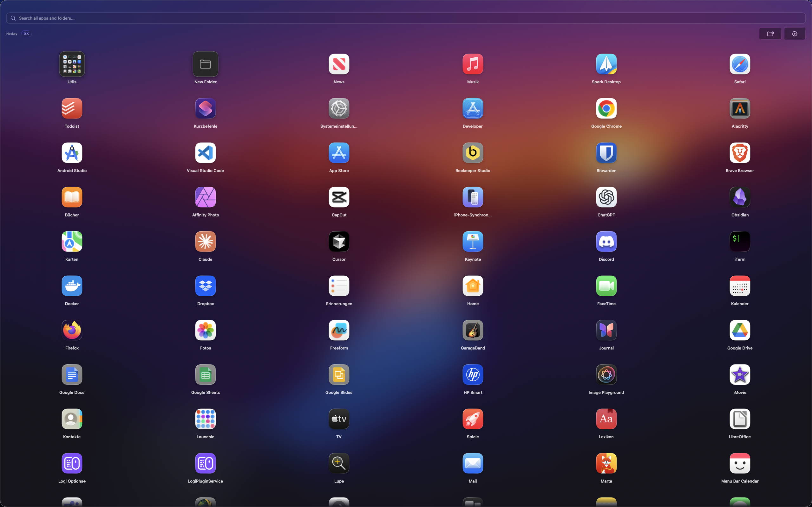Open Image Playground
The width and height of the screenshot is (812, 507).
coord(606,375)
